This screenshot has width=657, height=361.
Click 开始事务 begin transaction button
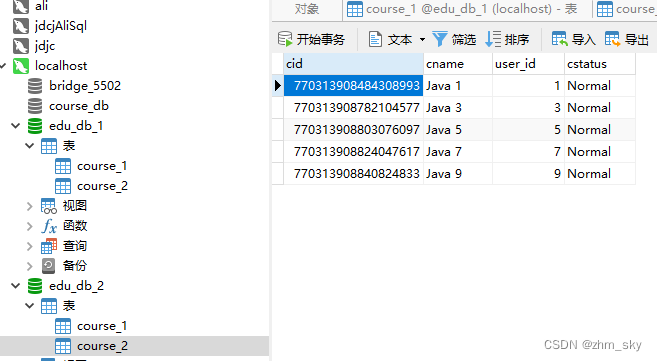pyautogui.click(x=311, y=40)
